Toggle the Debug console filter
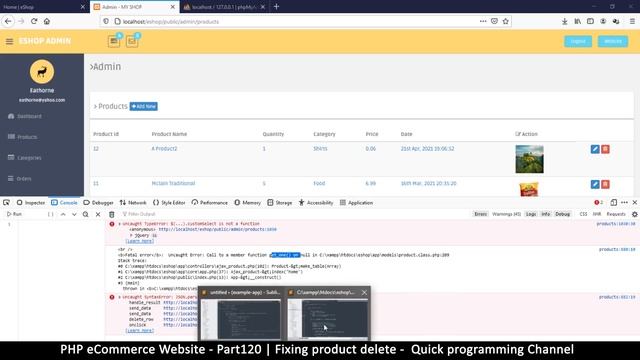Screen dimensions: 640x360 pyautogui.click(x=562, y=214)
